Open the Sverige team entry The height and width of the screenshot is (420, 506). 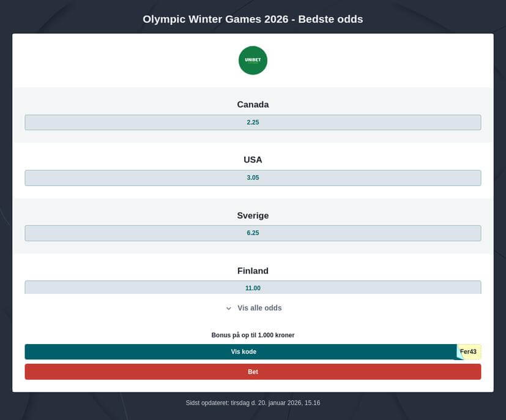coord(253,215)
